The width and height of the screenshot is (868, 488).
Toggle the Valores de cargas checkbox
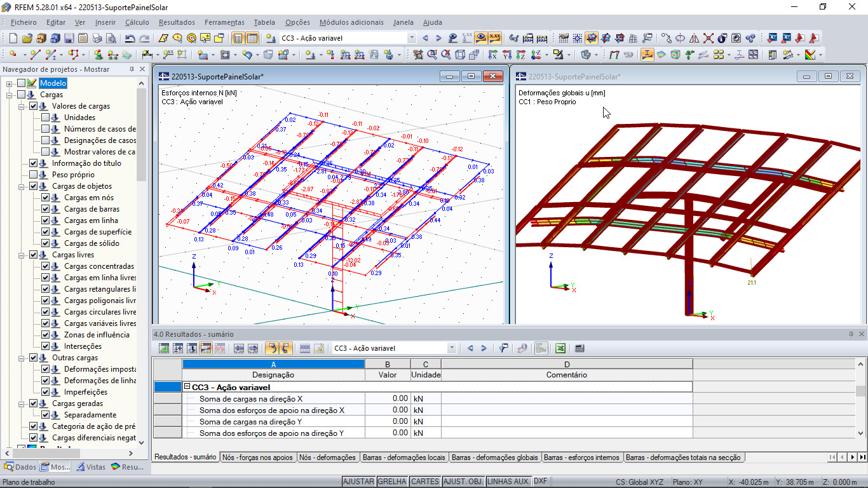click(x=34, y=106)
